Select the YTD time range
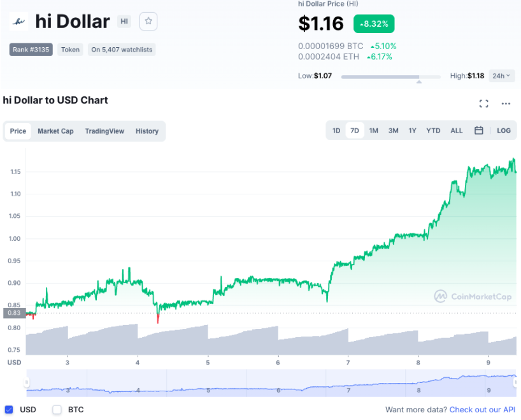521x420 pixels. point(433,131)
